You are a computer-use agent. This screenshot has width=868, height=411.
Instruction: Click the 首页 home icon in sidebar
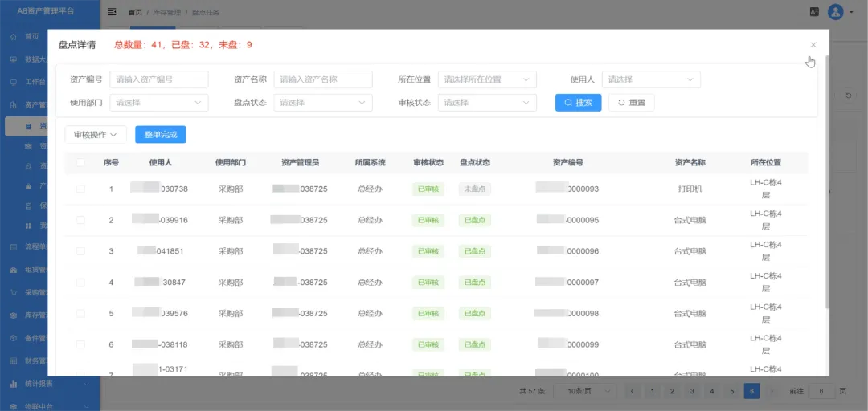click(x=14, y=36)
